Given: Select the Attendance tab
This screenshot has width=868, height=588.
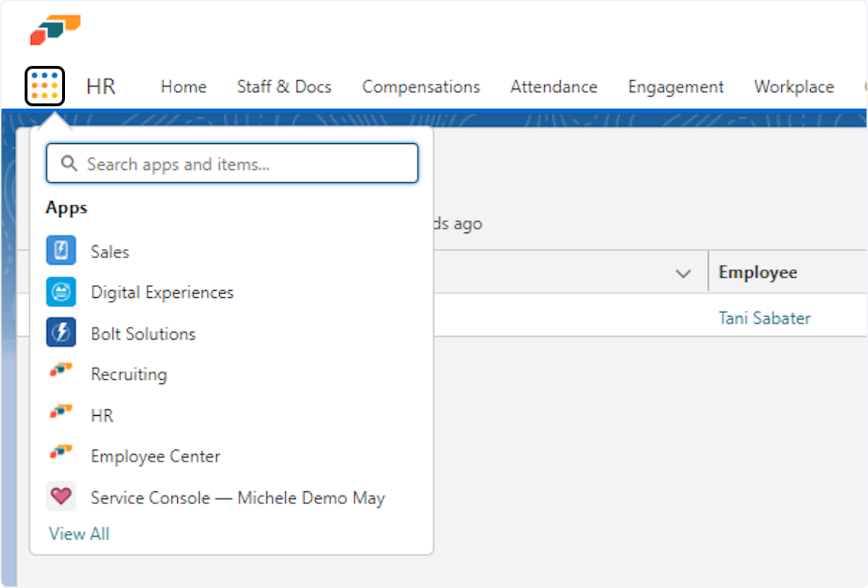Looking at the screenshot, I should tap(553, 87).
